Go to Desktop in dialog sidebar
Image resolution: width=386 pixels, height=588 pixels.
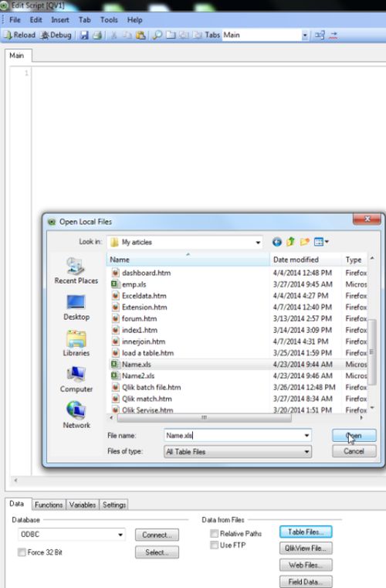click(76, 307)
